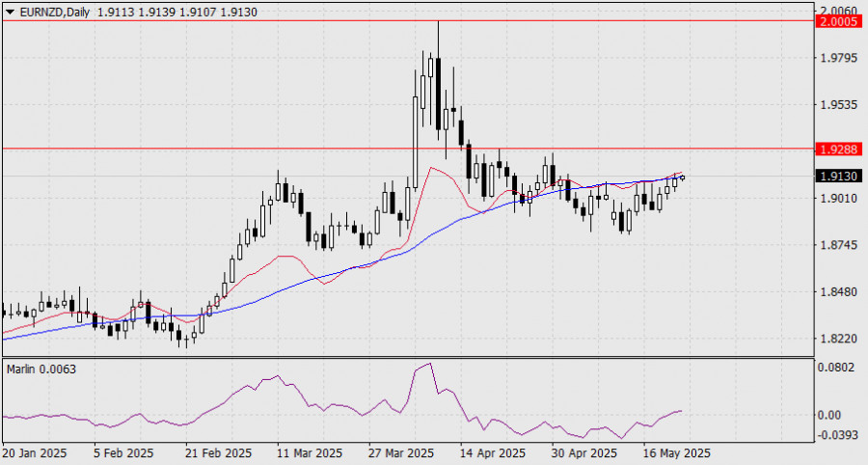Click the 1.8220 price axis value

(839, 339)
